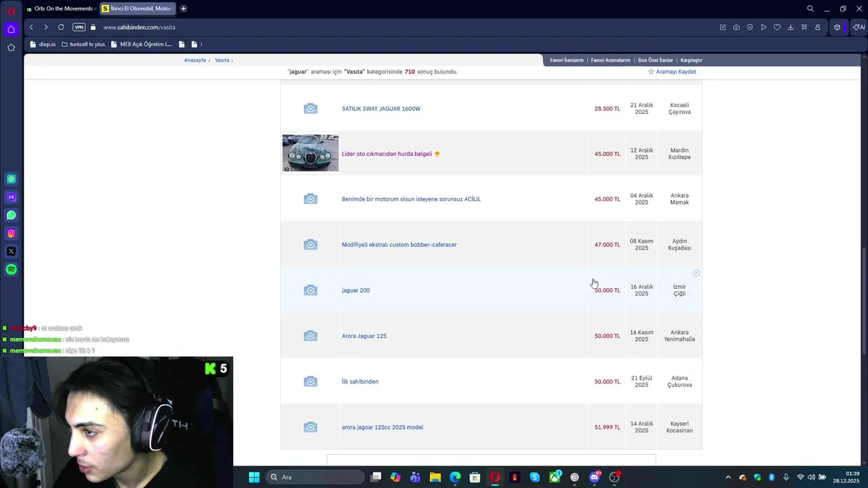Dismiss jaguar 200 row with circle-x icon
This screenshot has height=488, width=868.
click(696, 273)
